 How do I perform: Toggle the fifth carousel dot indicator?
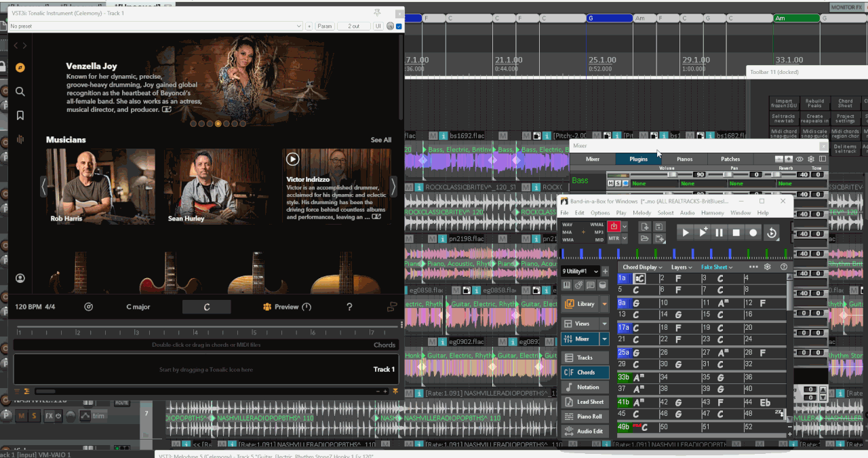tap(226, 123)
